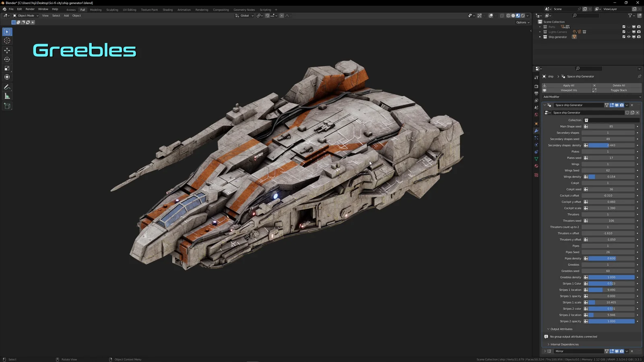Select the Measure tool
The image size is (644, 362).
7,96
